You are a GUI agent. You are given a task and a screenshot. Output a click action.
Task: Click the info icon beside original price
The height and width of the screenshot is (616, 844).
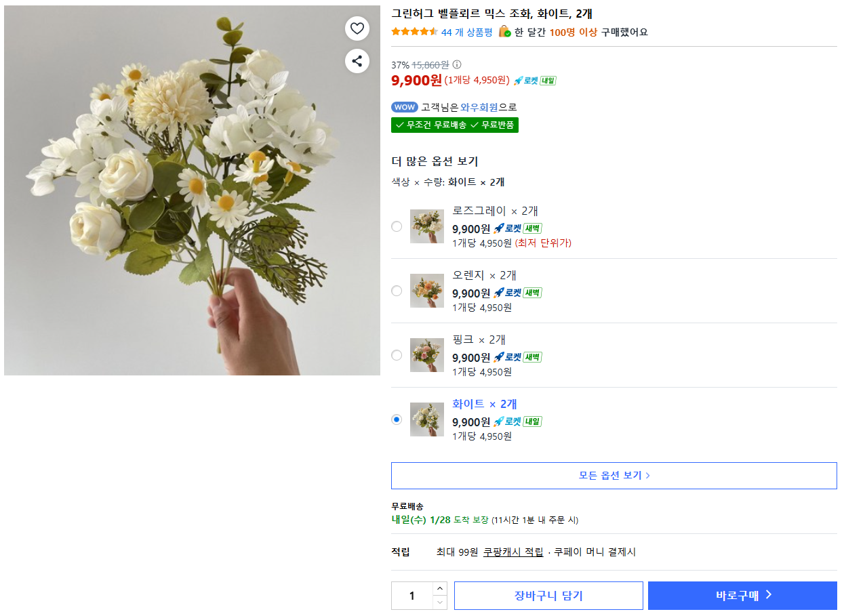pos(457,65)
